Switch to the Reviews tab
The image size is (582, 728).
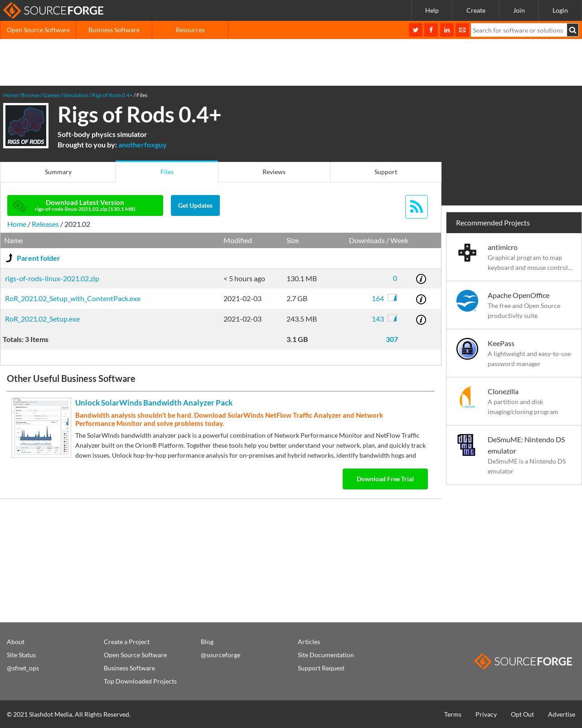coord(274,172)
